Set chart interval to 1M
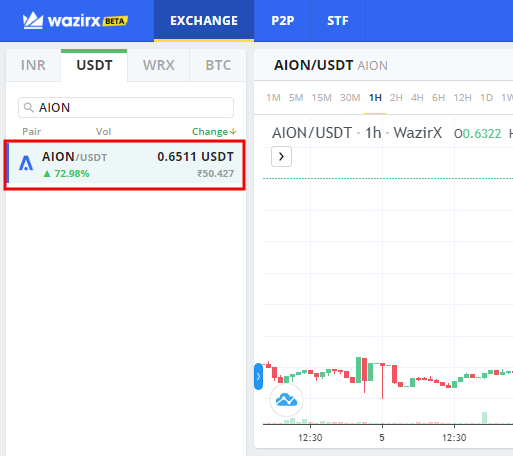This screenshot has width=513, height=456. tap(273, 98)
